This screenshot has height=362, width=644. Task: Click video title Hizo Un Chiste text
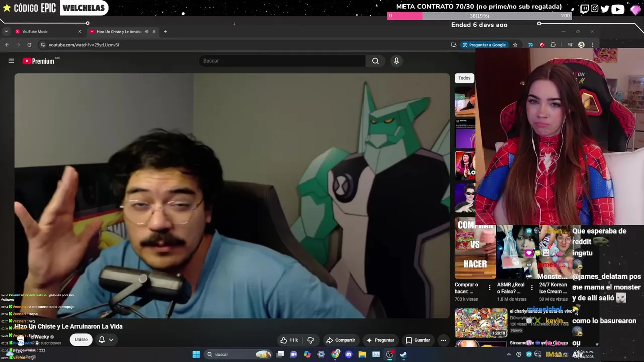point(68,326)
